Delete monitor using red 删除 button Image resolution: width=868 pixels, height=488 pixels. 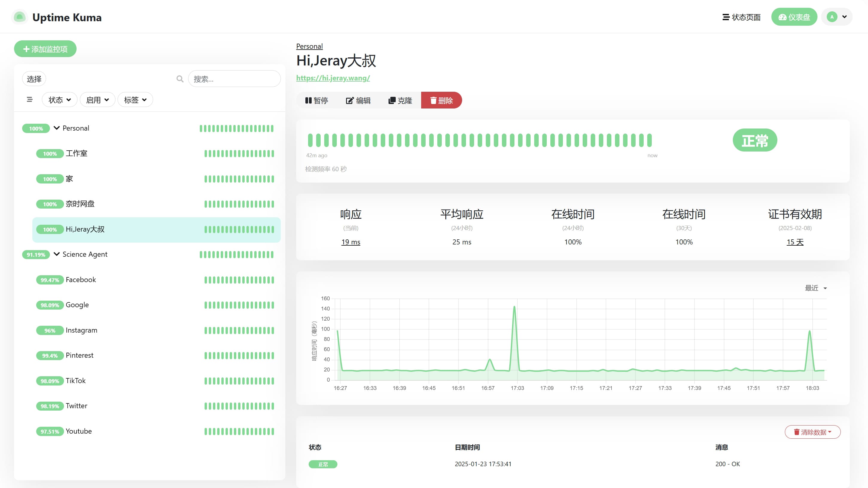tap(441, 100)
